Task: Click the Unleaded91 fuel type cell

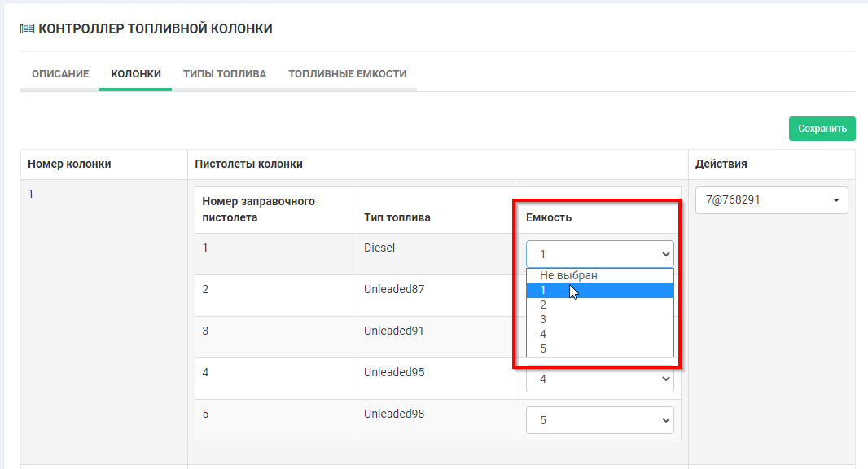Action: click(394, 331)
